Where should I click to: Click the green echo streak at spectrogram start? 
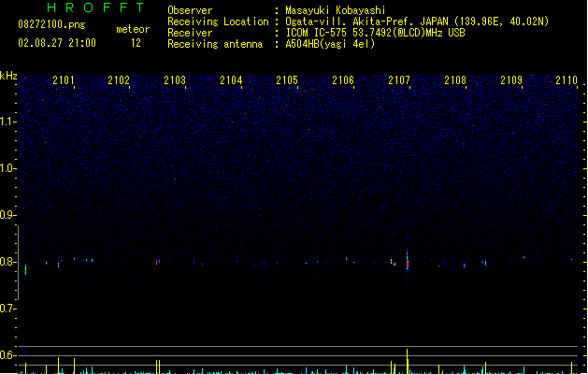click(x=26, y=269)
